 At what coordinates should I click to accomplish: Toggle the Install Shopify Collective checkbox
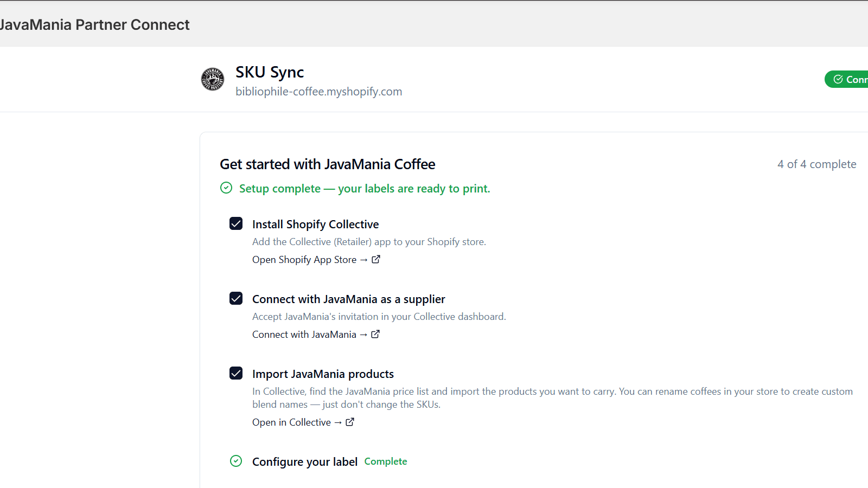coord(236,223)
